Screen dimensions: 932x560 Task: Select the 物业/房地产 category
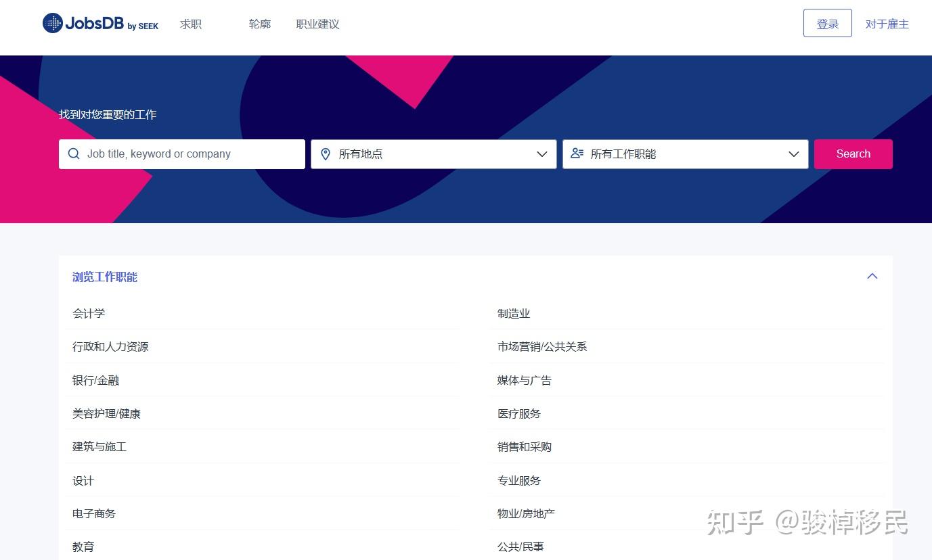[525, 513]
